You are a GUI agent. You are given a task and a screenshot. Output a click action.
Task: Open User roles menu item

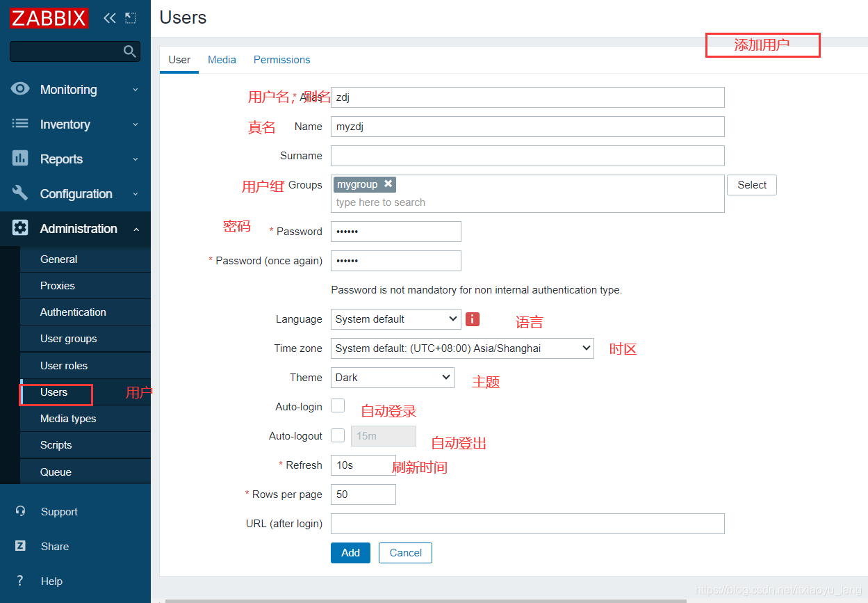(85, 366)
